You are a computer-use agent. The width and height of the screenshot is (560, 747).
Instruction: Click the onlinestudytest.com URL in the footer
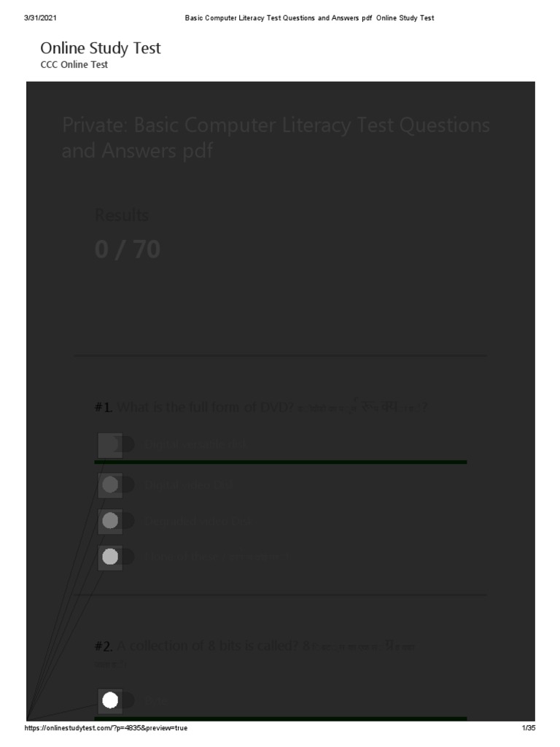[x=106, y=729]
